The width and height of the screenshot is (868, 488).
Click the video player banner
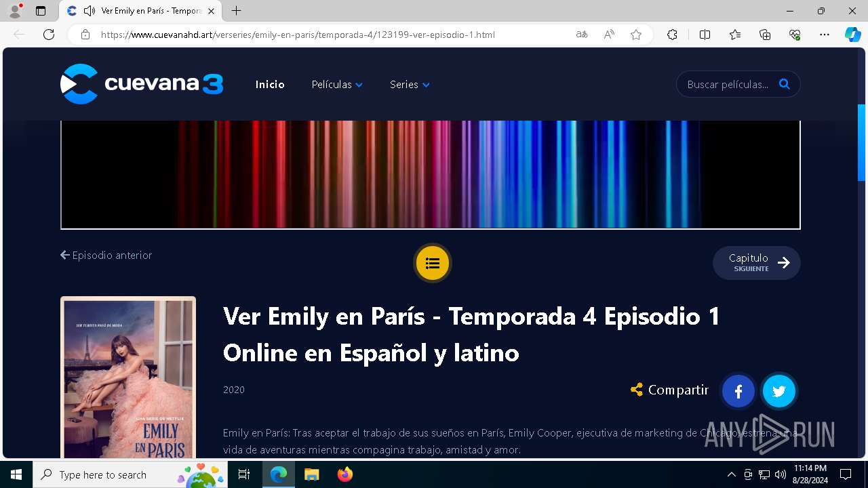pyautogui.click(x=431, y=175)
